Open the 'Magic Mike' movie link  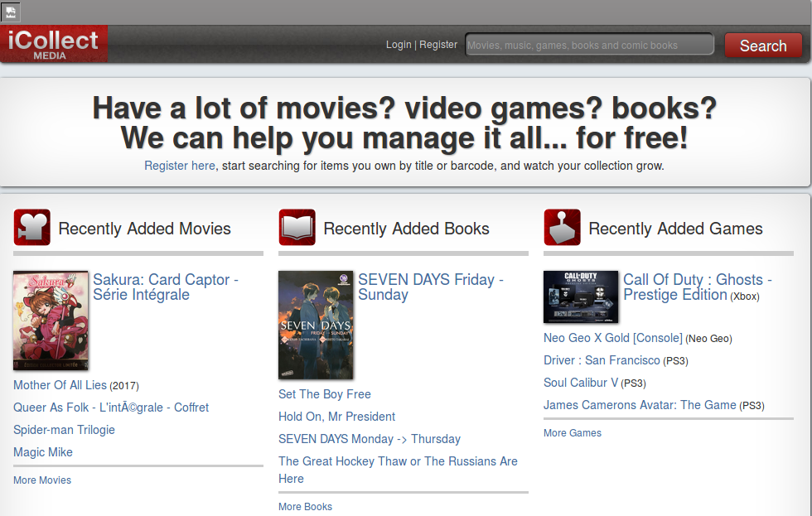pyautogui.click(x=43, y=452)
